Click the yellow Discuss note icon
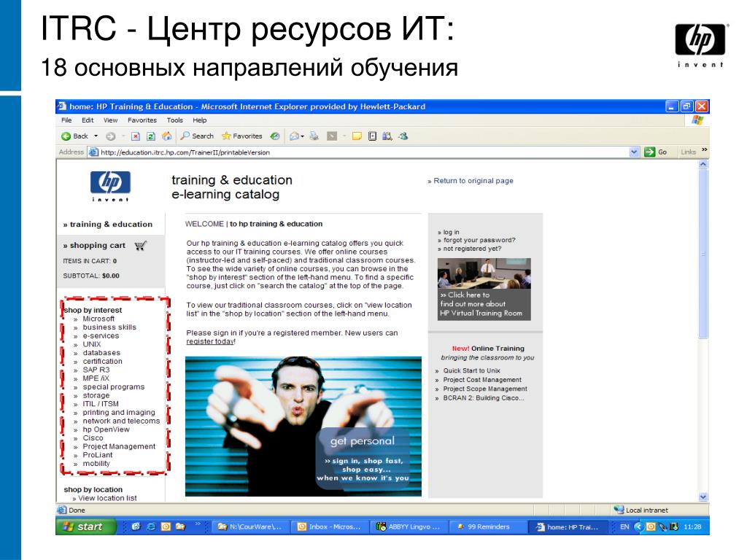This screenshot has height=560, width=747. tap(356, 136)
